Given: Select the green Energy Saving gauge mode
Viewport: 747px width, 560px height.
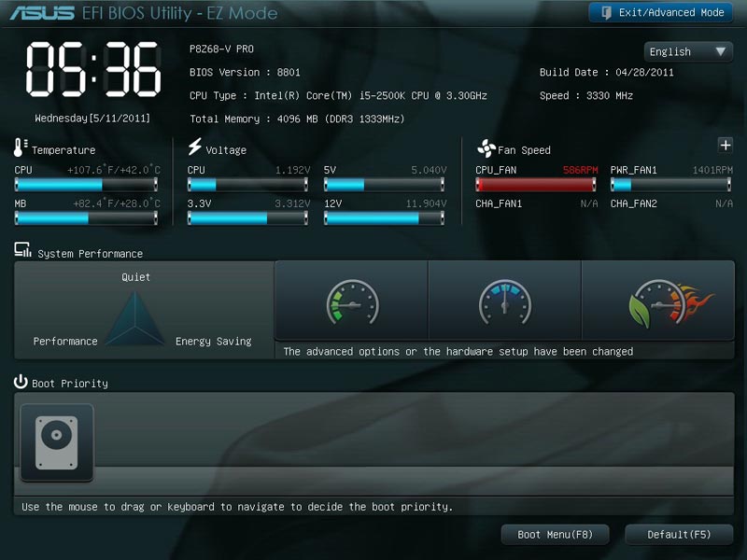Looking at the screenshot, I should click(x=352, y=301).
